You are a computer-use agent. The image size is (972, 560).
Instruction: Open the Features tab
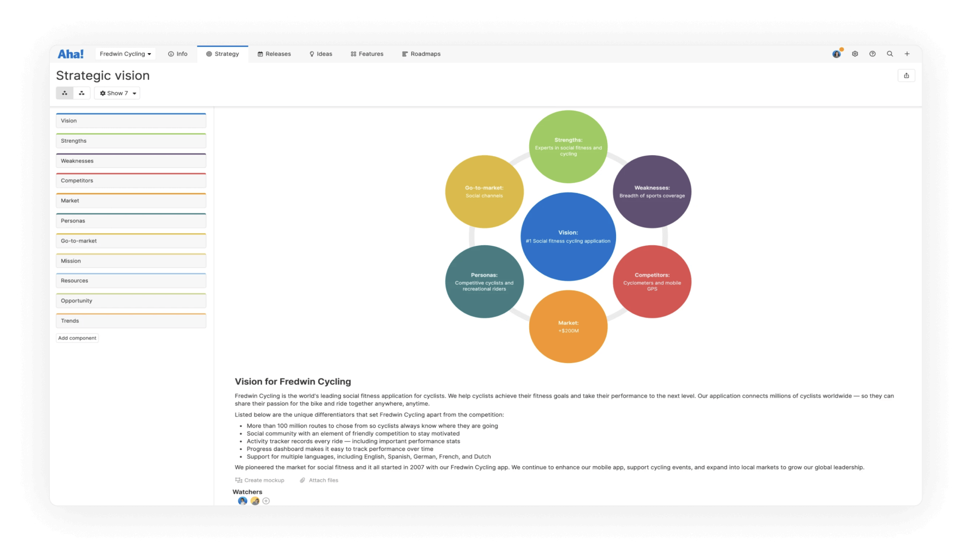367,54
